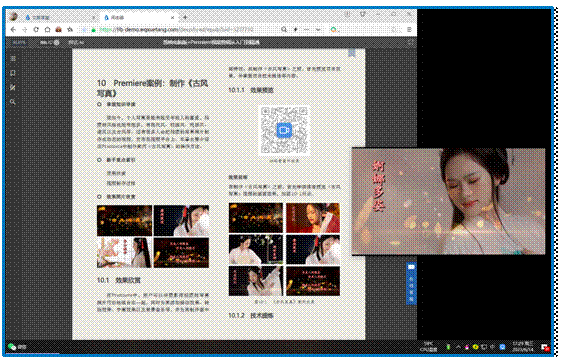Click the red-dress woman image in right grid
This screenshot has width=564, height=363.
tap(313, 218)
